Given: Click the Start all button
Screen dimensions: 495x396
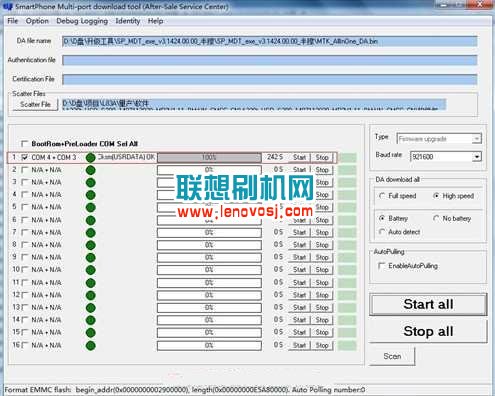Looking at the screenshot, I should tap(428, 304).
